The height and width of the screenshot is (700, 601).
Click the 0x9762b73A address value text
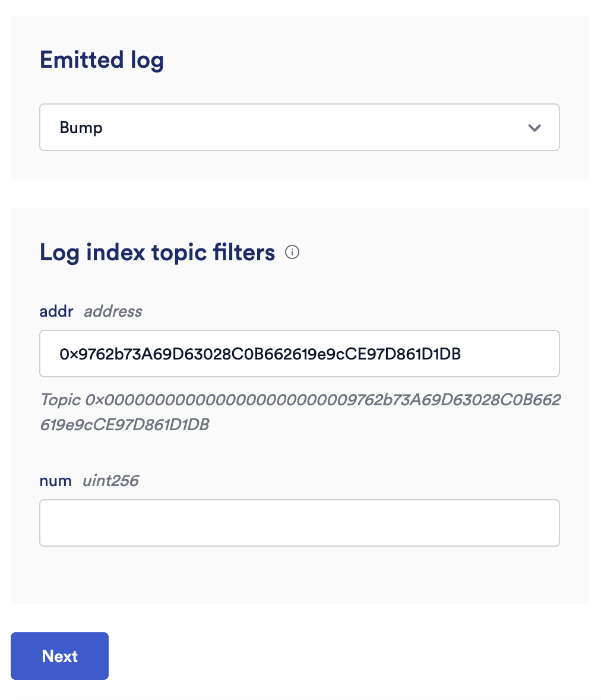point(260,354)
